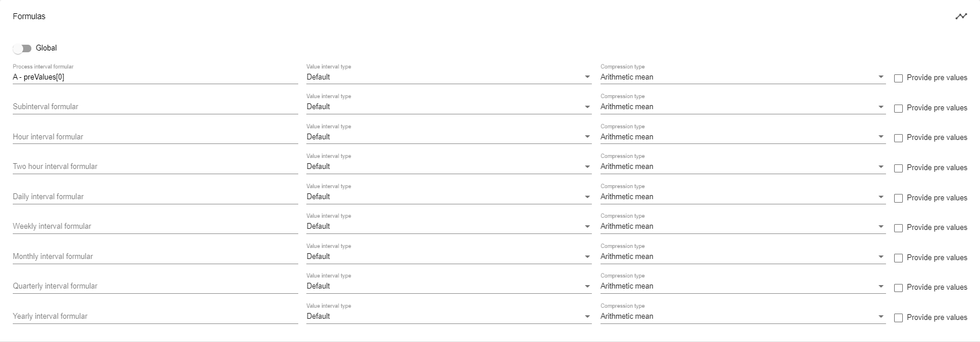Check Provide pre values for Daily interval
This screenshot has height=342, width=980.
point(898,198)
